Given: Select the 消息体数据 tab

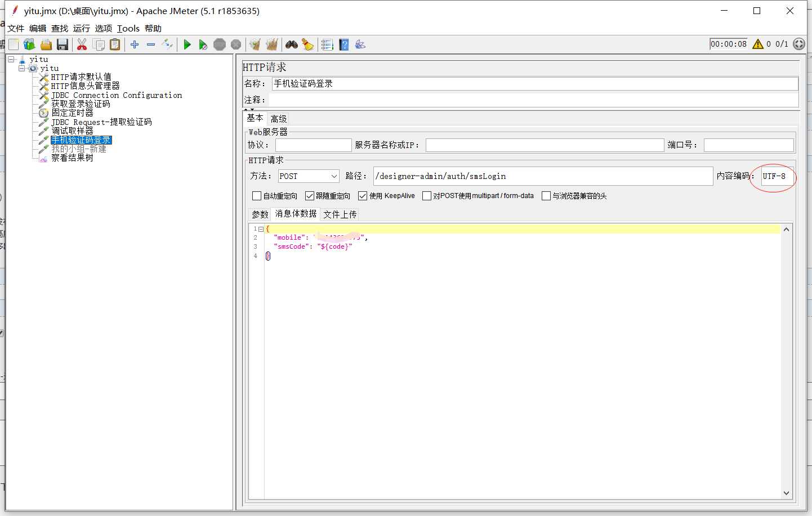Looking at the screenshot, I should point(296,214).
